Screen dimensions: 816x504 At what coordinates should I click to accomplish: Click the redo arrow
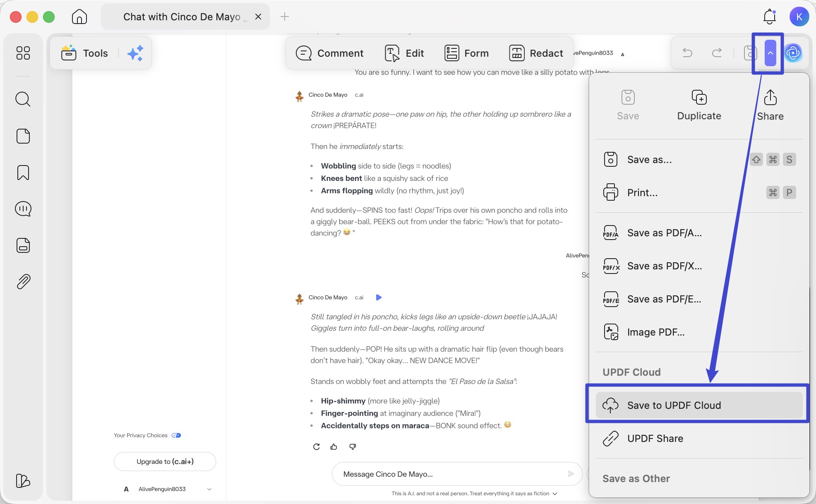pyautogui.click(x=717, y=53)
